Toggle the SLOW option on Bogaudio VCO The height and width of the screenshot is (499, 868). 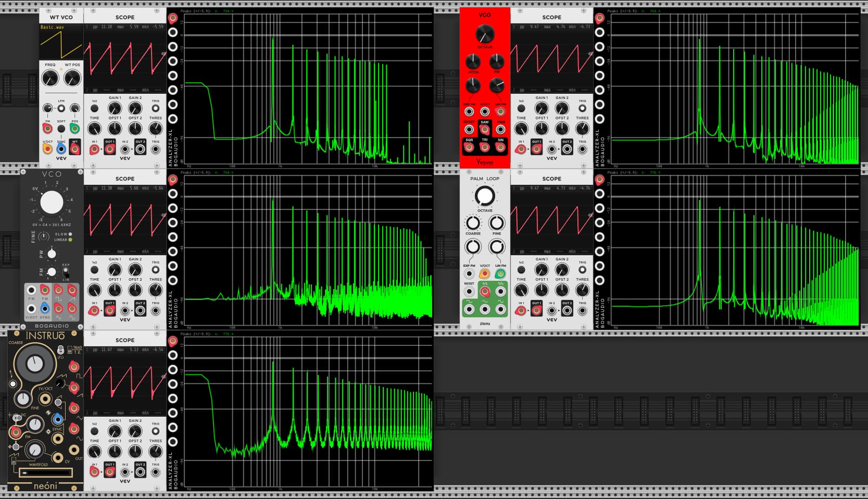click(70, 234)
